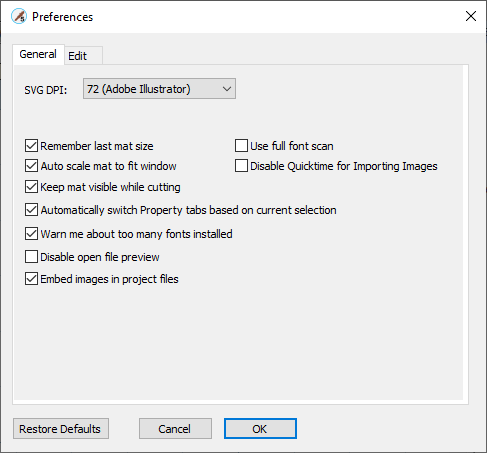This screenshot has width=487, height=453.
Task: Click the Preferences window title text
Action: point(62,17)
